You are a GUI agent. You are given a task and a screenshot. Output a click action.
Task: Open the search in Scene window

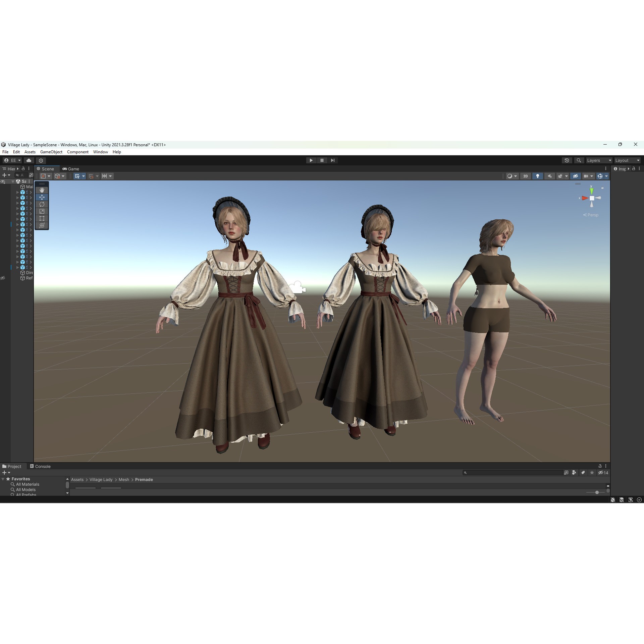coord(579,160)
